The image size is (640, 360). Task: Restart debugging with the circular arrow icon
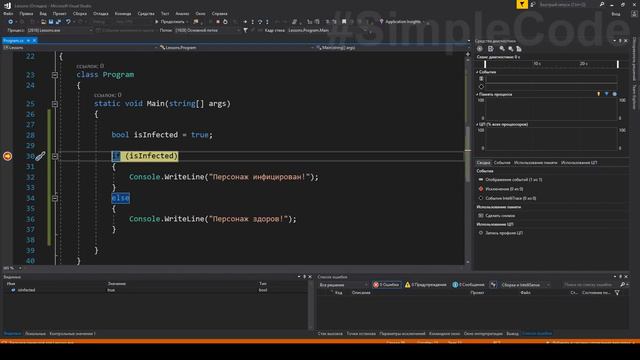(x=225, y=22)
